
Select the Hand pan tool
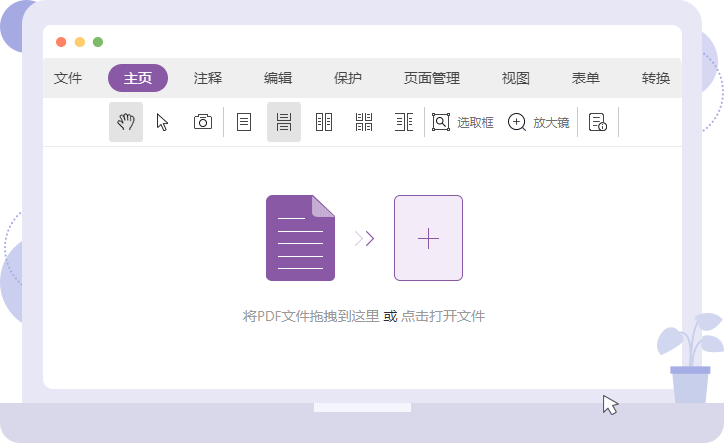tap(126, 122)
